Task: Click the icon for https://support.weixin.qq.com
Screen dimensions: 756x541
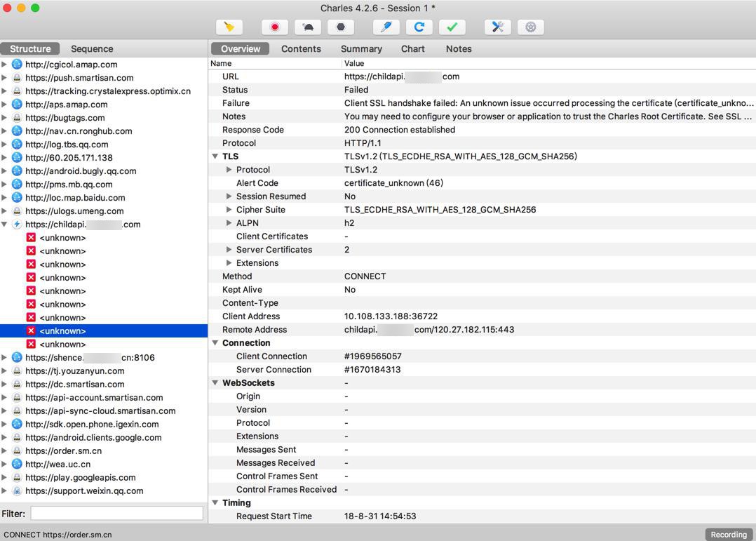Action: point(17,490)
